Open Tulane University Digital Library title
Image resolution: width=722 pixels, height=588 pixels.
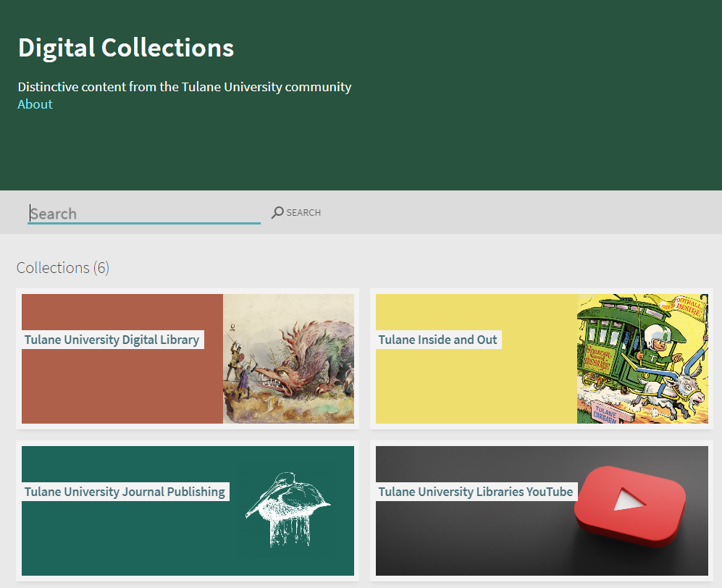pos(112,340)
